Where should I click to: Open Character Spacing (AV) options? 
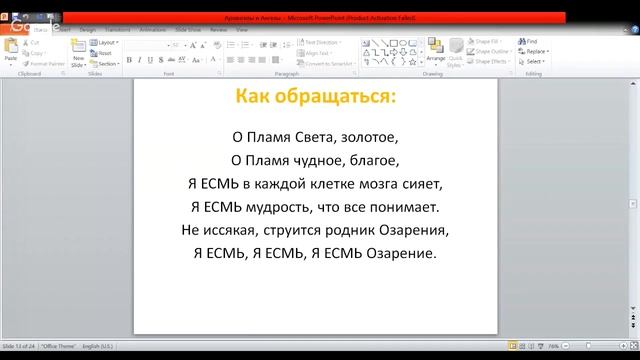(182, 60)
